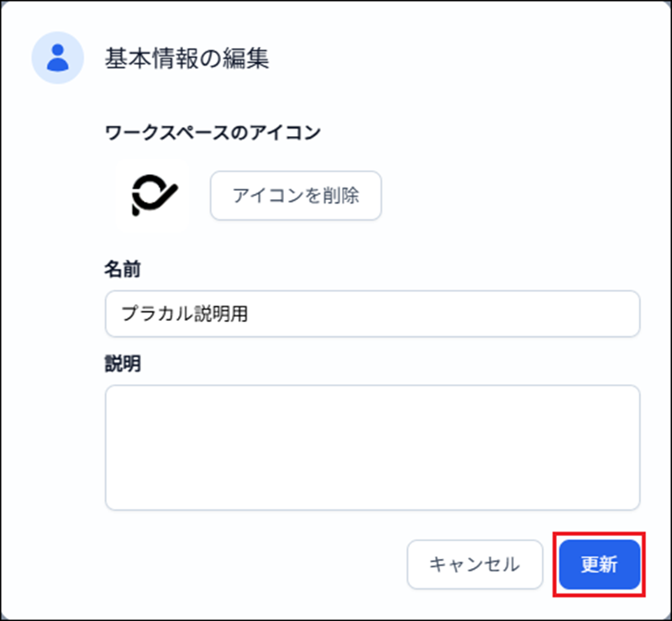The height and width of the screenshot is (621, 672).
Task: Click the workspace icon image preview
Action: 155,196
